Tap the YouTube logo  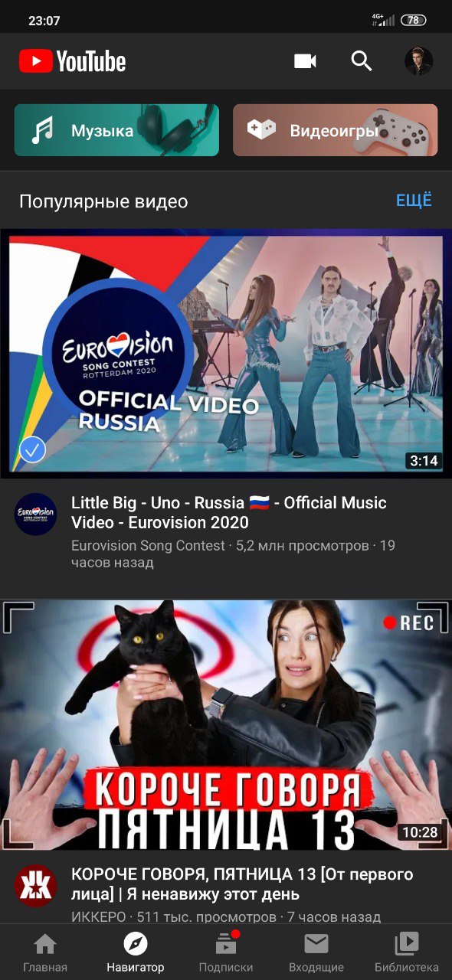click(x=73, y=61)
